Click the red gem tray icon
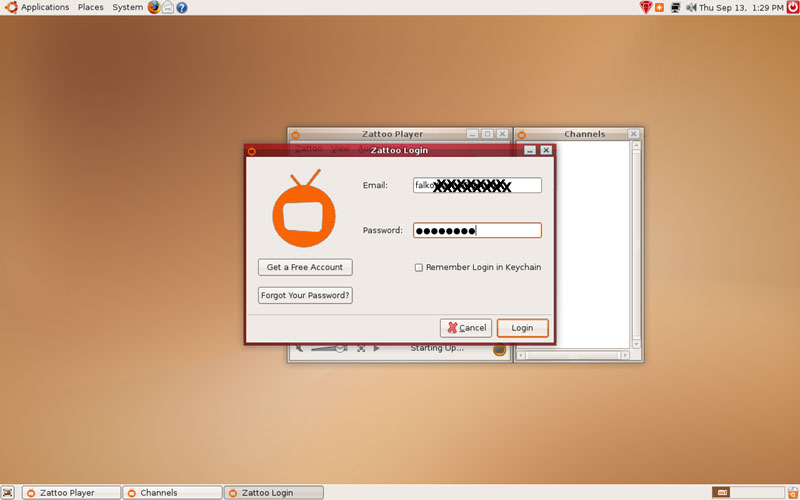This screenshot has width=800, height=500. pos(646,7)
